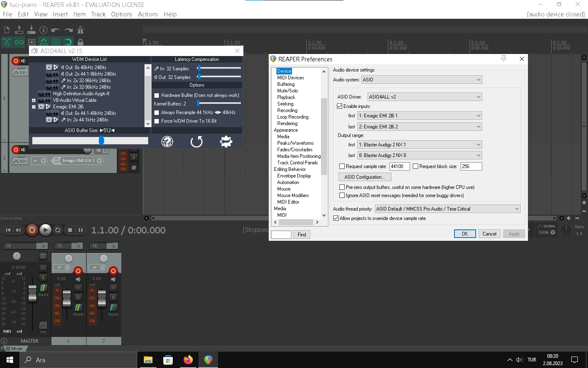This screenshot has height=368, width=588.
Task: Open the Insert menu
Action: (x=60, y=14)
